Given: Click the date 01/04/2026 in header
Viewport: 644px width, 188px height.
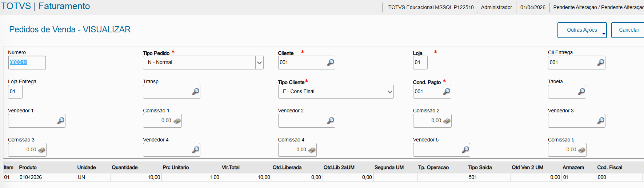Looking at the screenshot, I should click(533, 7).
